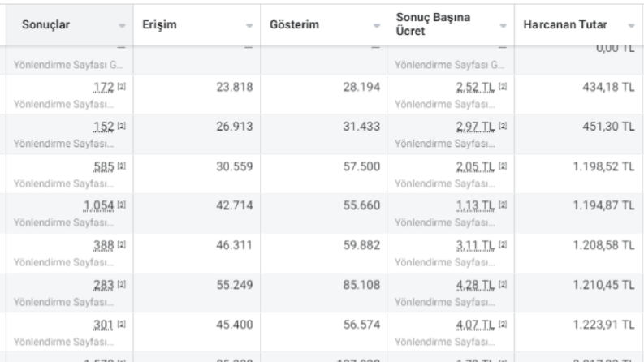Open the 2,52 TL cost per result link
This screenshot has width=644, height=362.
point(475,88)
